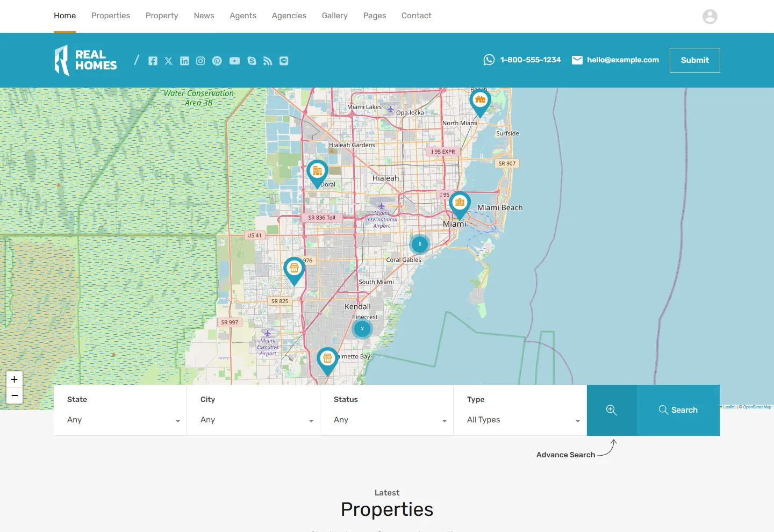Open the X (Twitter) social icon
The image size is (774, 532).
click(x=169, y=61)
